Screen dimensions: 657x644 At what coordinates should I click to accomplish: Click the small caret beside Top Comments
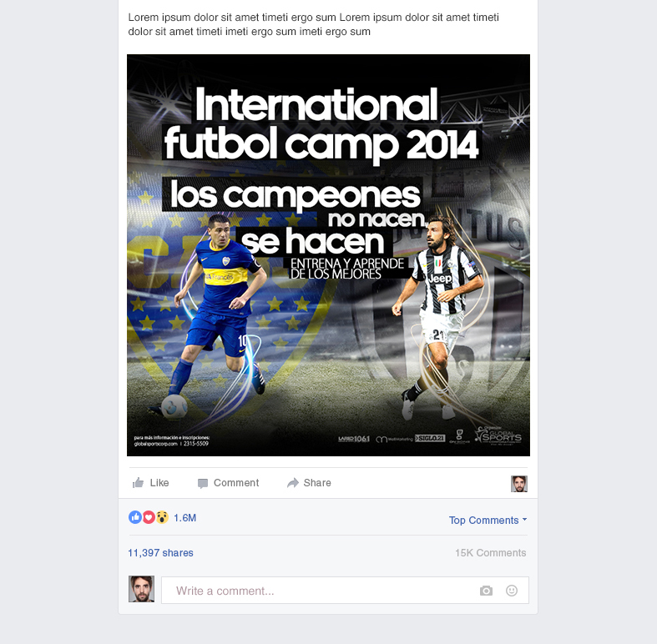pos(524,519)
